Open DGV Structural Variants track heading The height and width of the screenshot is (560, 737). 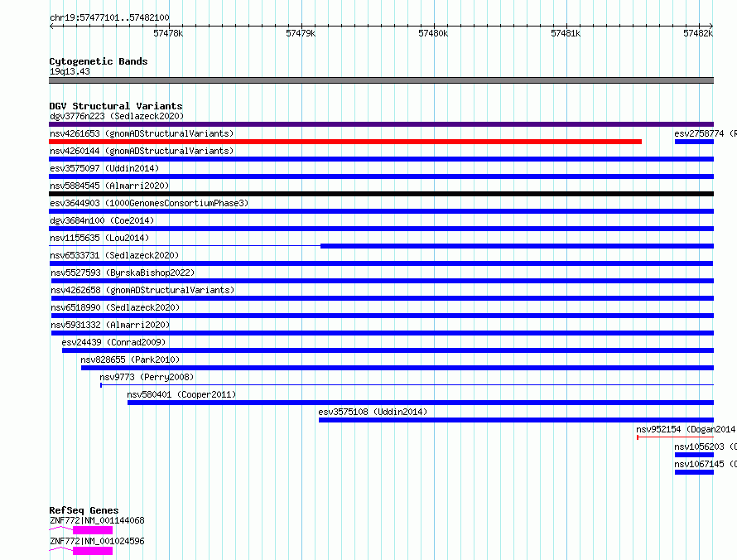[x=116, y=106]
